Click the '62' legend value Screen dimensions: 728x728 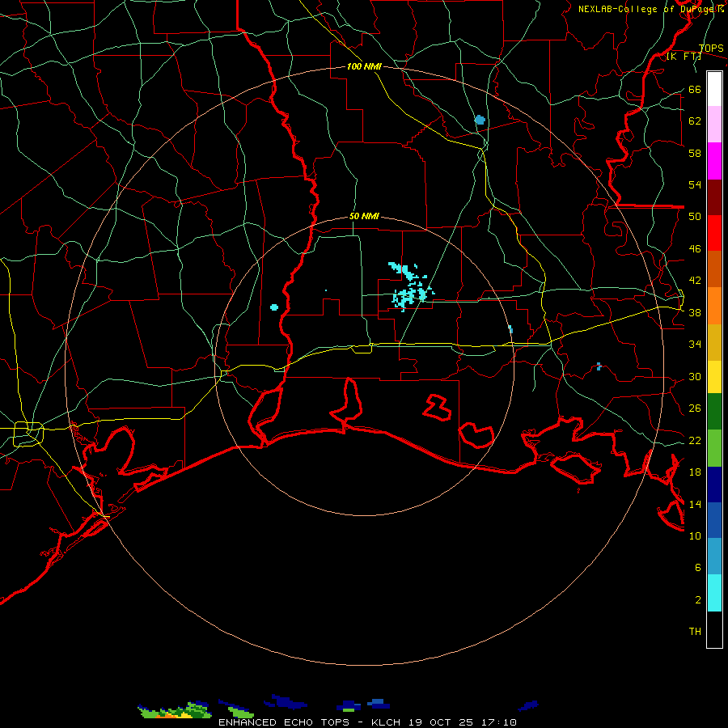[x=695, y=121]
